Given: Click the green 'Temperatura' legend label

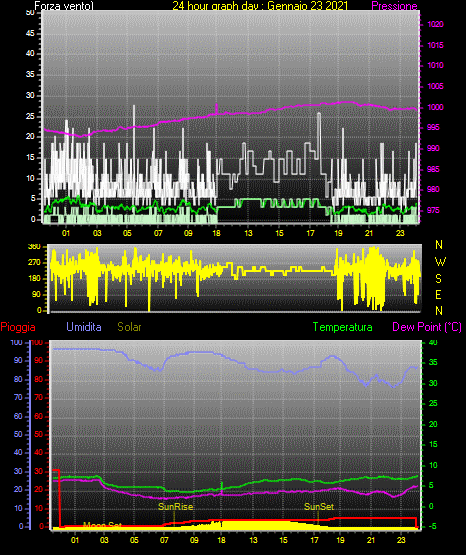Looking at the screenshot, I should coord(343,327).
